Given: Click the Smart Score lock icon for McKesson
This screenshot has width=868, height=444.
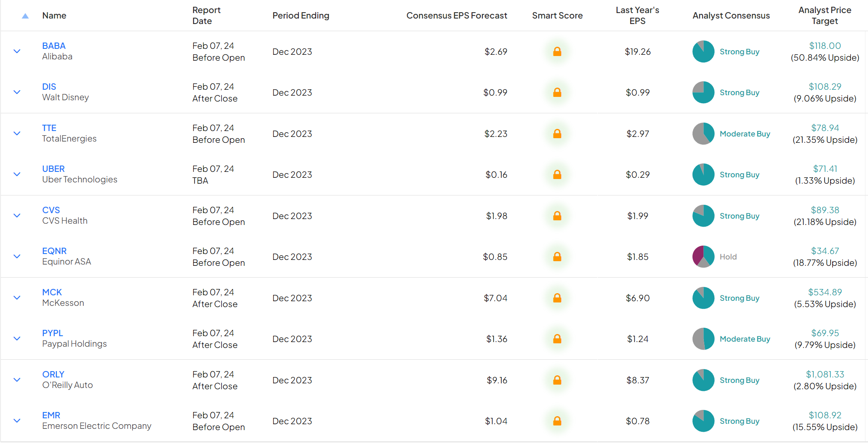Looking at the screenshot, I should [557, 298].
